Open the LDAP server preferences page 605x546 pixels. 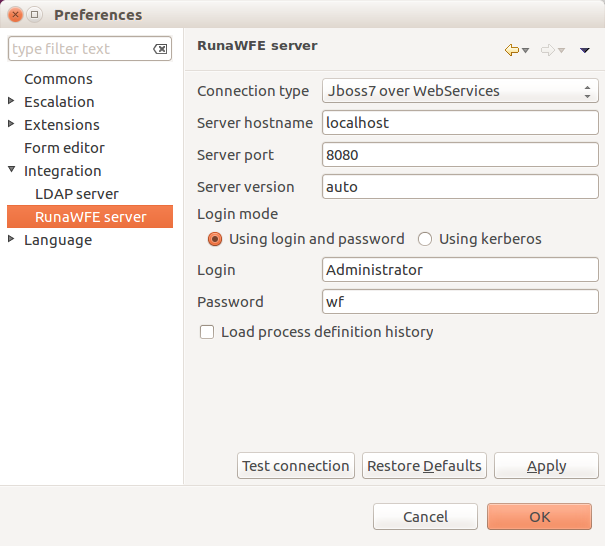[77, 194]
